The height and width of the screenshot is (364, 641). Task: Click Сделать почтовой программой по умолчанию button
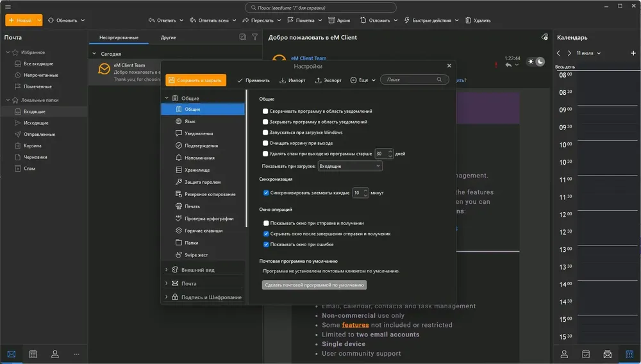(314, 285)
